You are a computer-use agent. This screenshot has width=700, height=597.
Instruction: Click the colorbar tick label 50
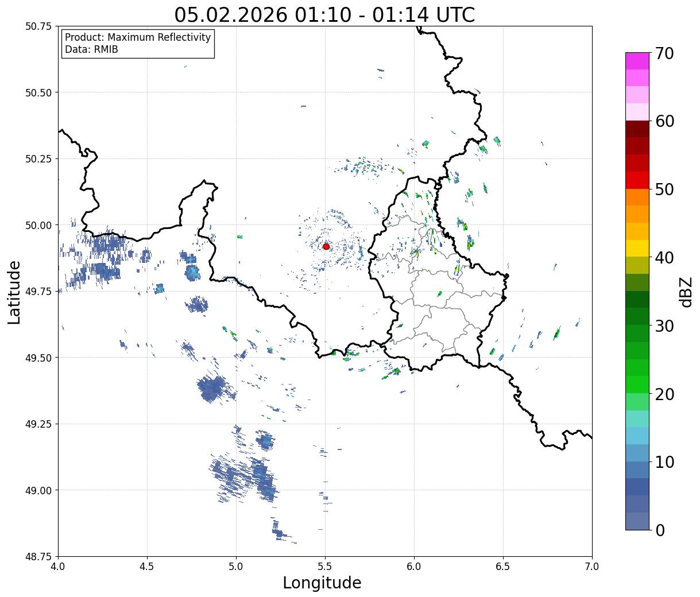pyautogui.click(x=664, y=189)
